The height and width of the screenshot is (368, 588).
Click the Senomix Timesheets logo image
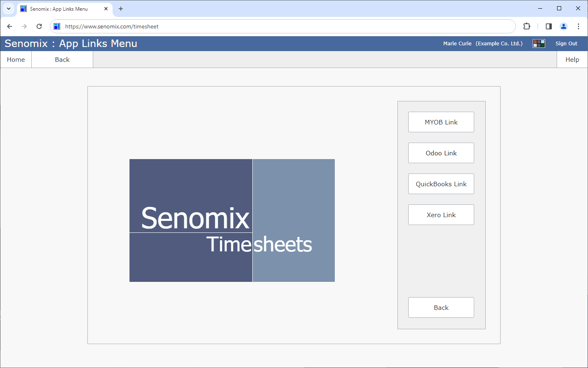[x=232, y=220]
